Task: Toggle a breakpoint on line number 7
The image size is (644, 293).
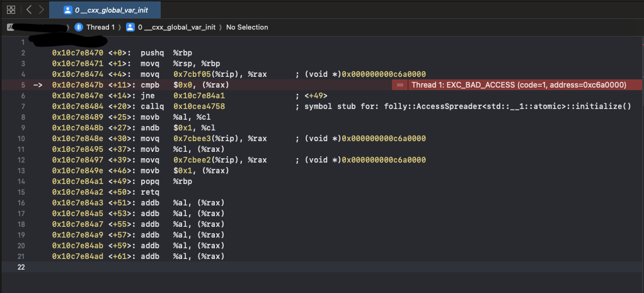Action: tap(23, 106)
